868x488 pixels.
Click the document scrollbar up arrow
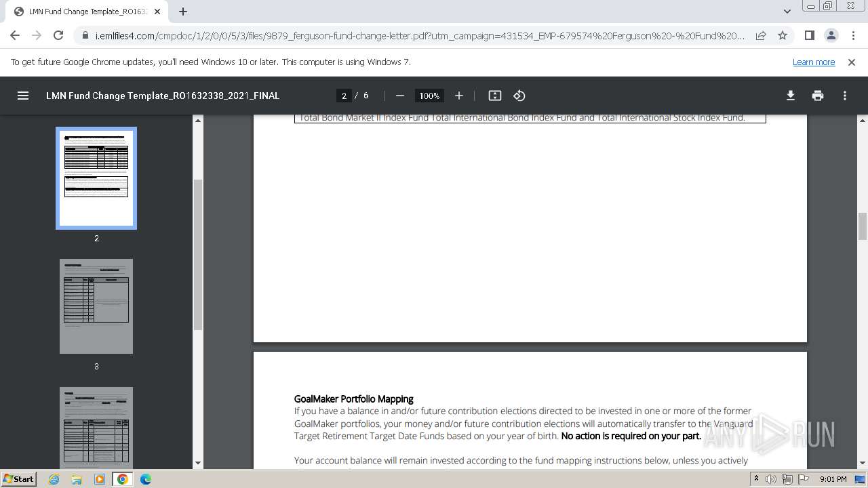coord(863,120)
